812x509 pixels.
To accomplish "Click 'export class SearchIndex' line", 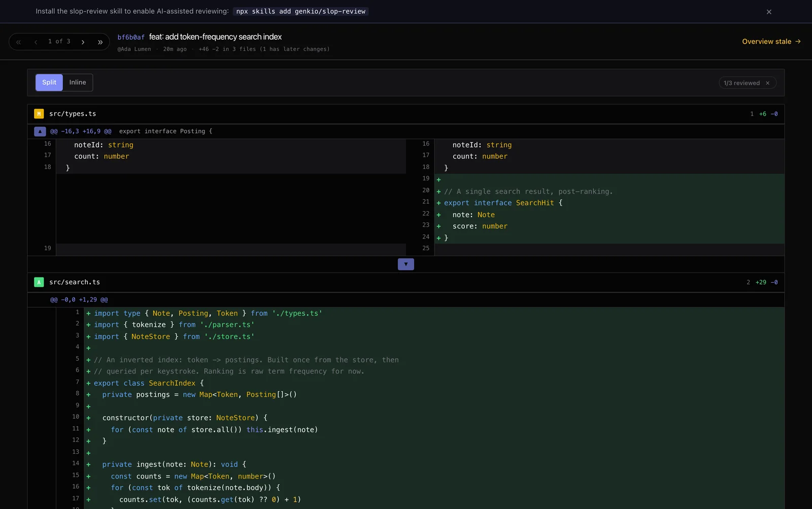I will point(434,383).
